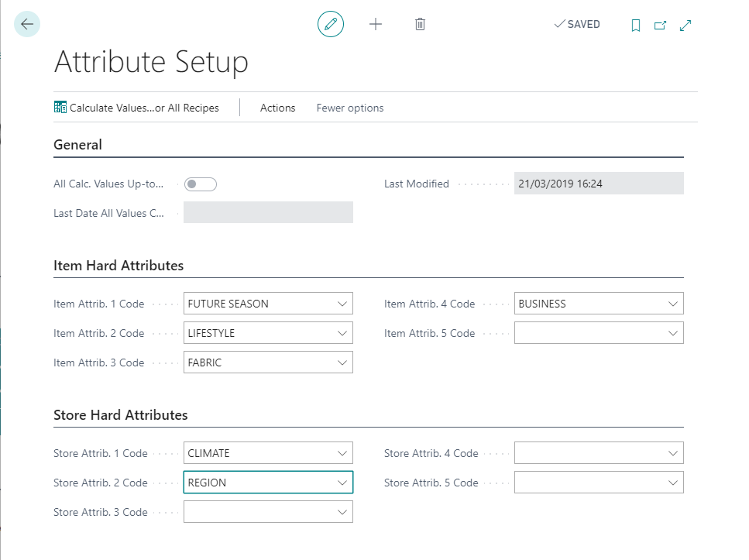Screen dimensions: 749x560
Task: Toggle the All Calc. Values Up-to-date switch
Action: [x=201, y=184]
